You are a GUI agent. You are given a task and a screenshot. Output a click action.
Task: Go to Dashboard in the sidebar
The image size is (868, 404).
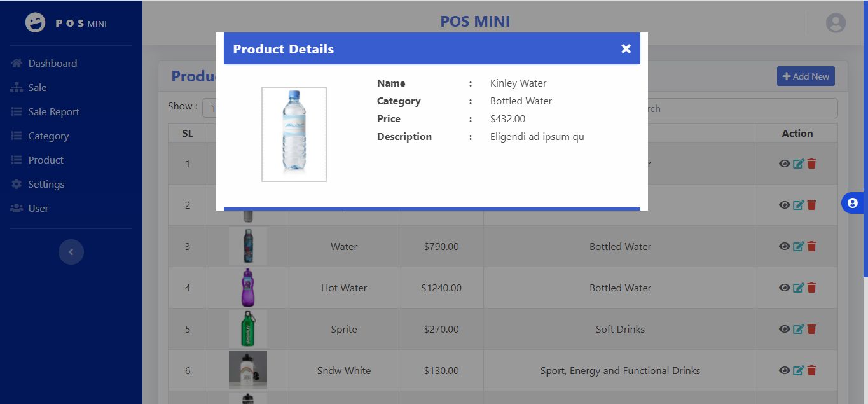[52, 63]
